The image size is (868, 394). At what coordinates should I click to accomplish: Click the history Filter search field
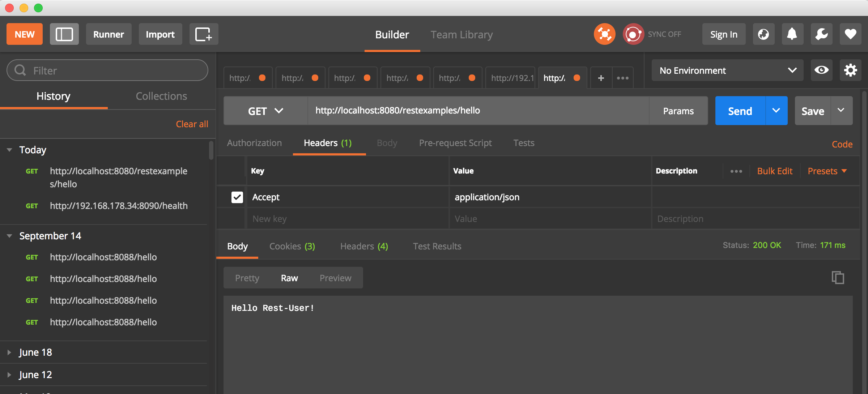(107, 70)
